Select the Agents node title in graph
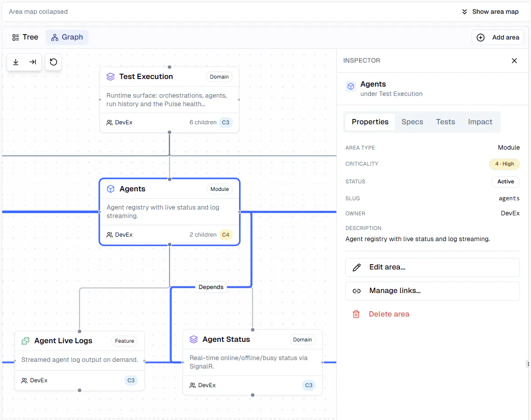The height and width of the screenshot is (420, 531). (x=132, y=189)
